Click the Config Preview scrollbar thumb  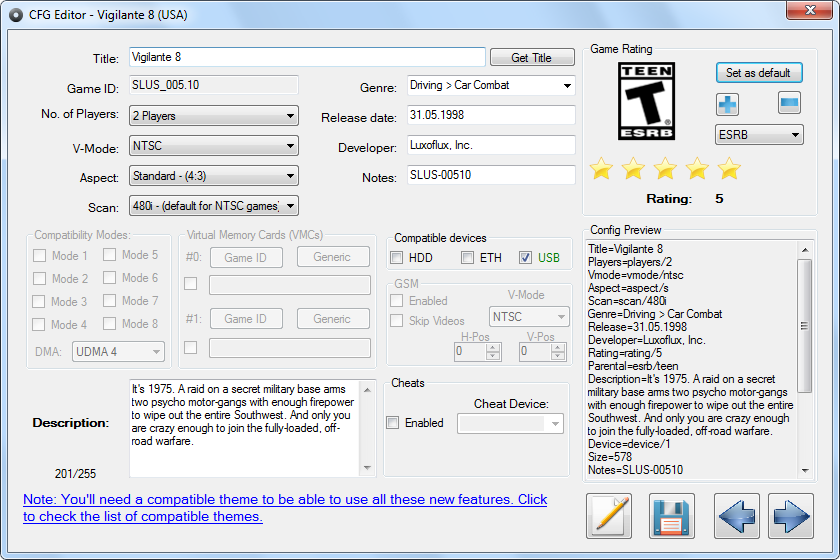(805, 326)
